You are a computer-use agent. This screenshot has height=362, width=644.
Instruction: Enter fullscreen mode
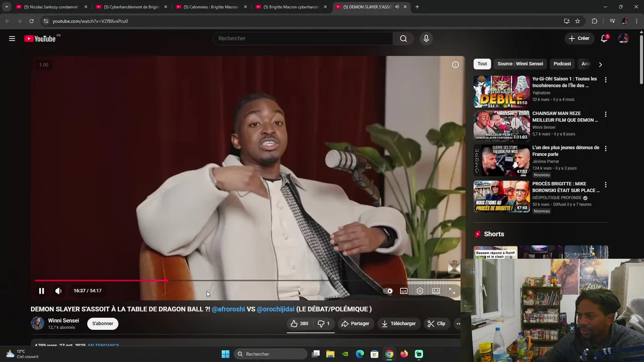(452, 291)
